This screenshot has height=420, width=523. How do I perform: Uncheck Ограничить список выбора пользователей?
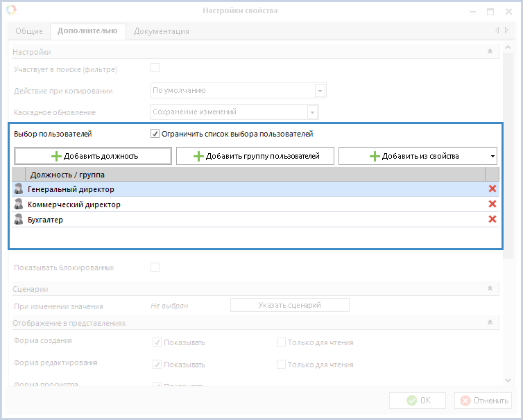155,134
